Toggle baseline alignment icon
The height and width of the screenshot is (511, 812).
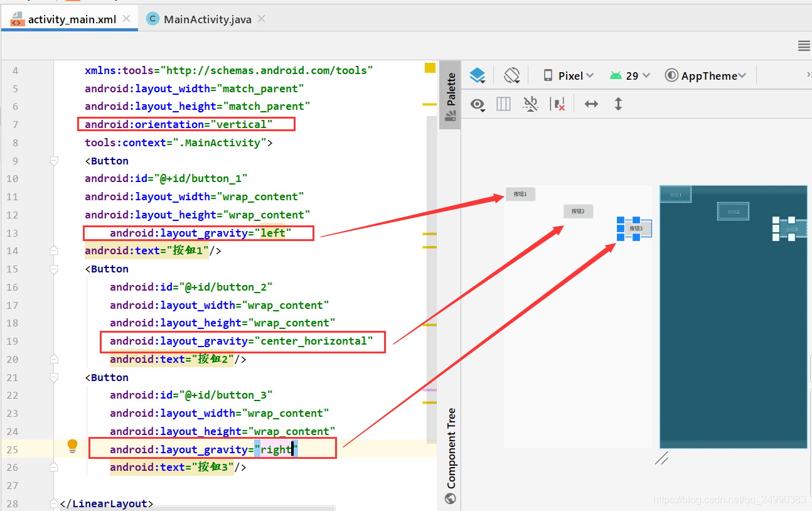coord(530,104)
